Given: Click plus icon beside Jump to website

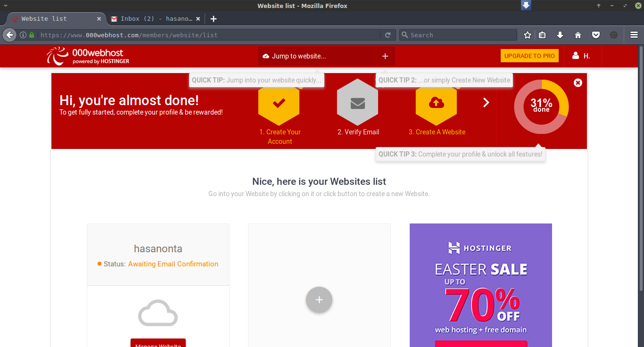Looking at the screenshot, I should click(x=385, y=56).
